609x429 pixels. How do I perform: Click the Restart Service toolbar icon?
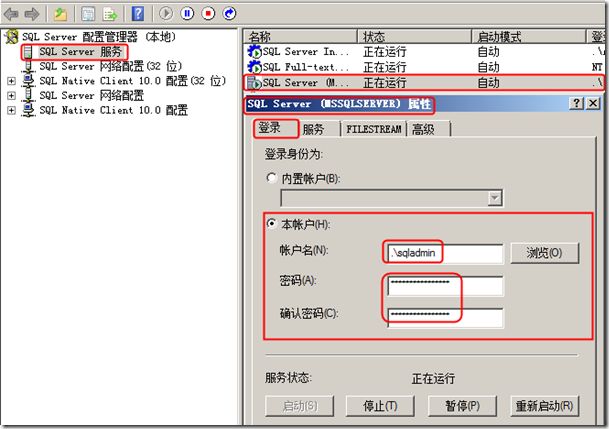[x=229, y=13]
